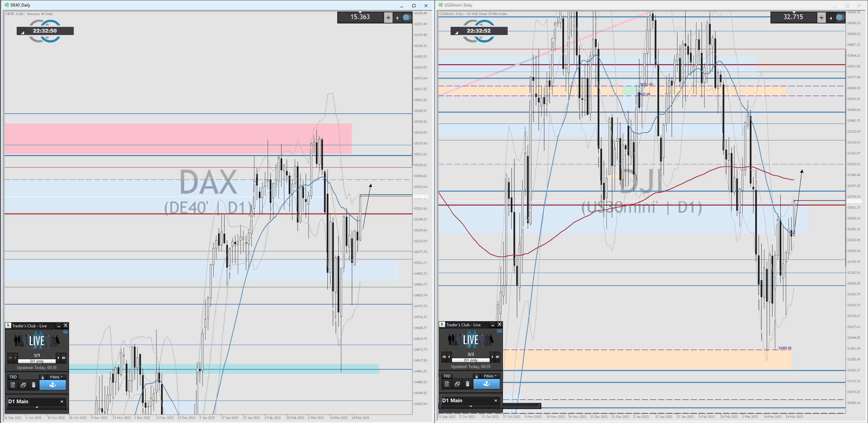The image size is (868, 423).
Task: Click the green refresh icon in the US30mini Trader's Club panel
Action: (x=442, y=331)
